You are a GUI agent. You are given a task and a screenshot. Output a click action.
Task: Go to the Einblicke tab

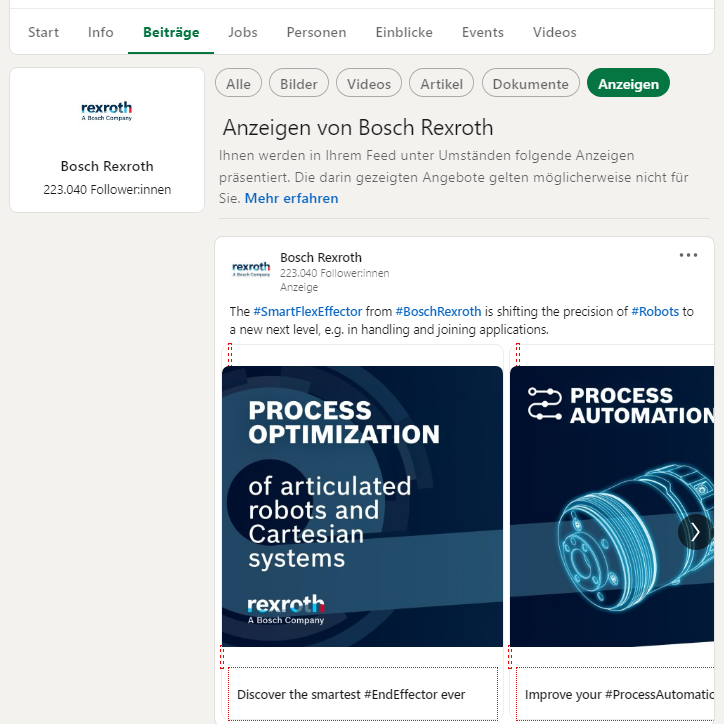click(404, 32)
